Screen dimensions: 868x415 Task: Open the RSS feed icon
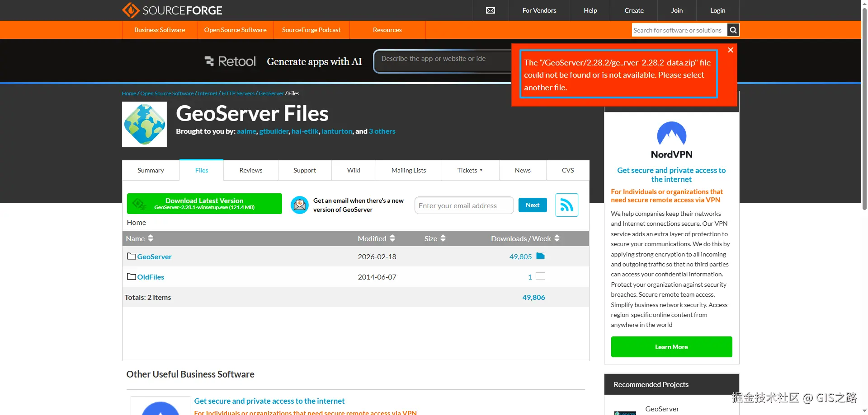(x=567, y=205)
